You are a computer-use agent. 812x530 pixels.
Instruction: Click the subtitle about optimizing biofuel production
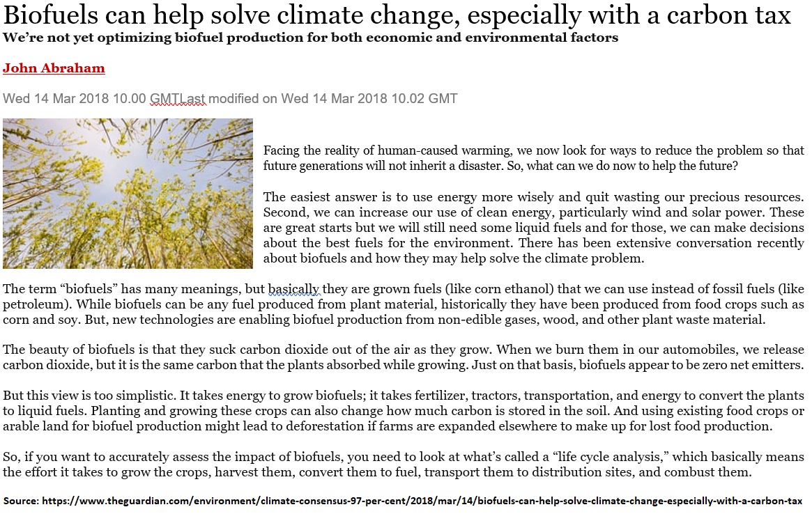point(310,38)
